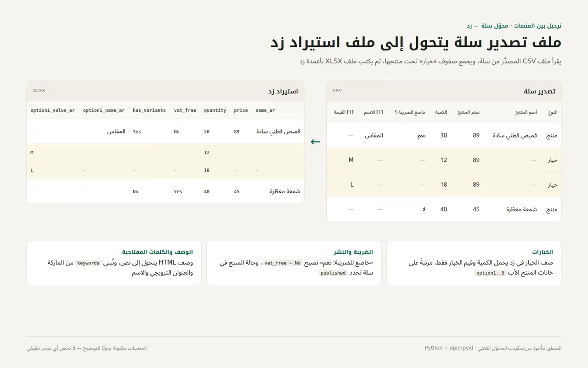Viewport: 588px width, 368px height.
Task: Click 'قميص قطني سادة' in the Zid XLSX table
Action: [278, 132]
